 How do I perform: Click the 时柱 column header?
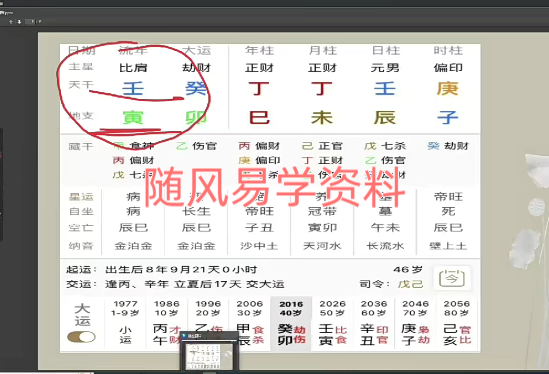448,50
